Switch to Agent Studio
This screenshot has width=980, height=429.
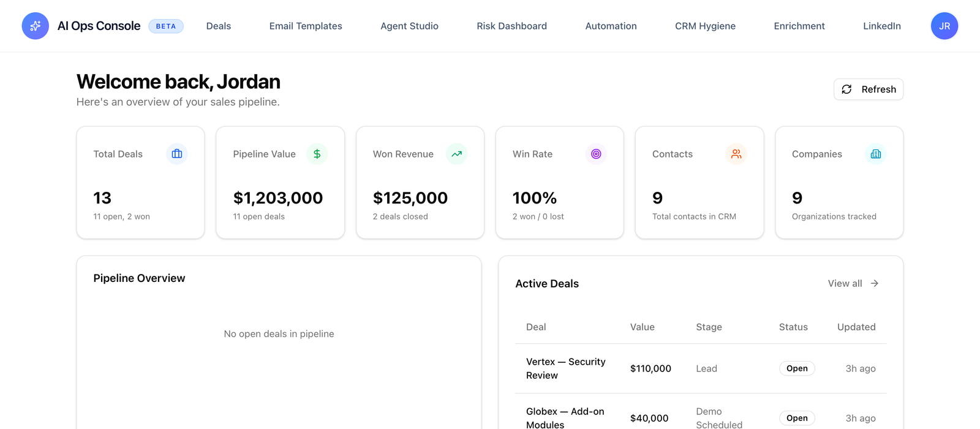coord(409,26)
